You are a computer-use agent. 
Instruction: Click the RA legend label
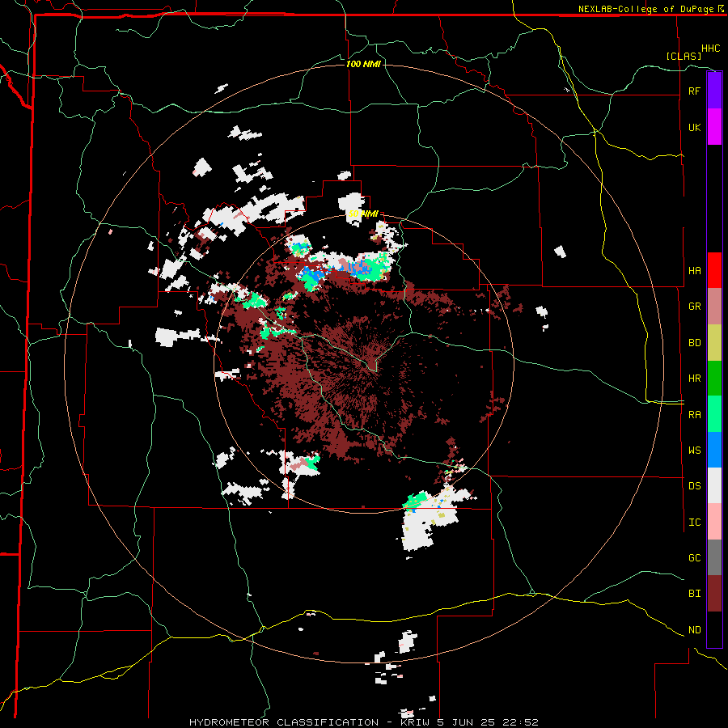(694, 415)
